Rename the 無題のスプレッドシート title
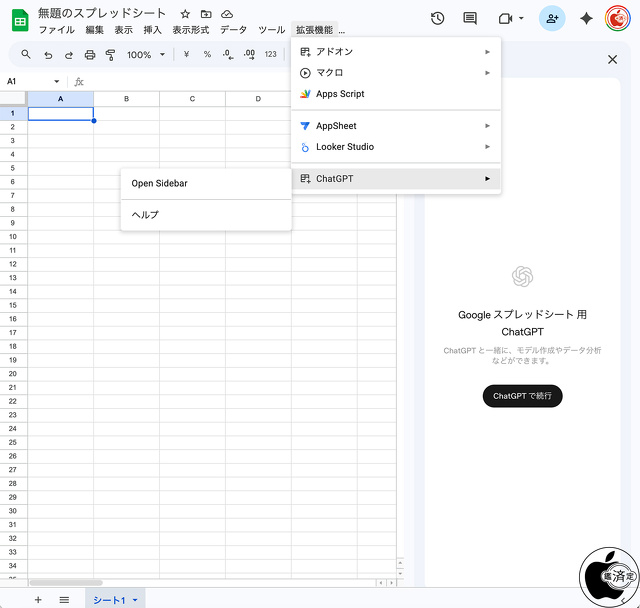The image size is (640, 608). 102,13
